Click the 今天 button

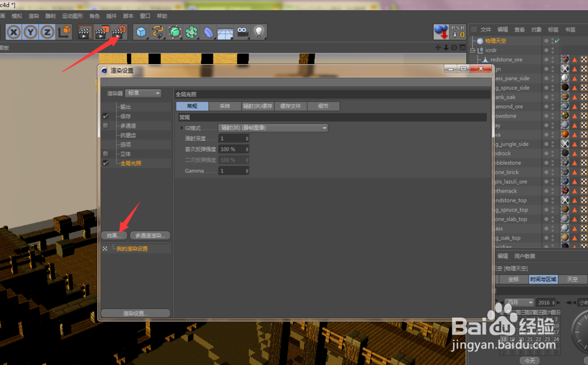(530, 360)
